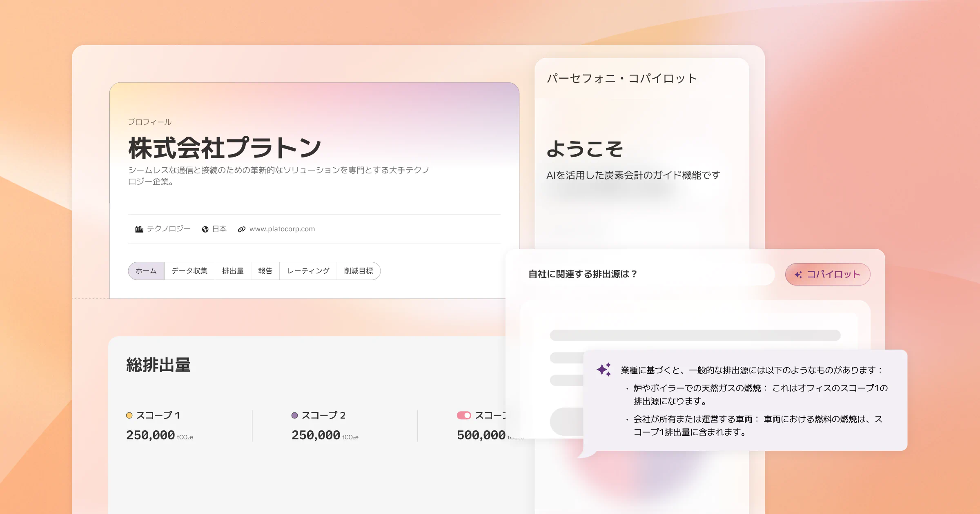980x514 pixels.
Task: Click the sparkle icon in the コパイロット button
Action: coord(798,275)
